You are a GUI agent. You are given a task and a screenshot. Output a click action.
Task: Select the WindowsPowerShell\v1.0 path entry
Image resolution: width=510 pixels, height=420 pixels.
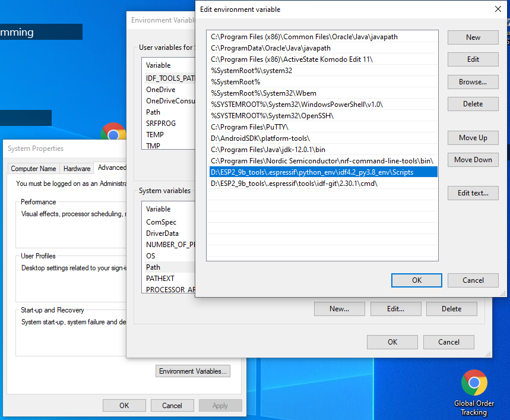(x=322, y=105)
